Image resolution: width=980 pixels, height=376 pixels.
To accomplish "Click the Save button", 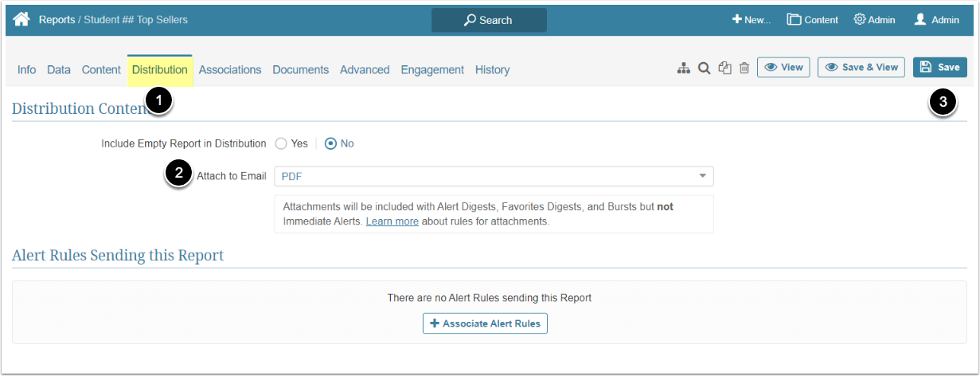I will pyautogui.click(x=939, y=68).
